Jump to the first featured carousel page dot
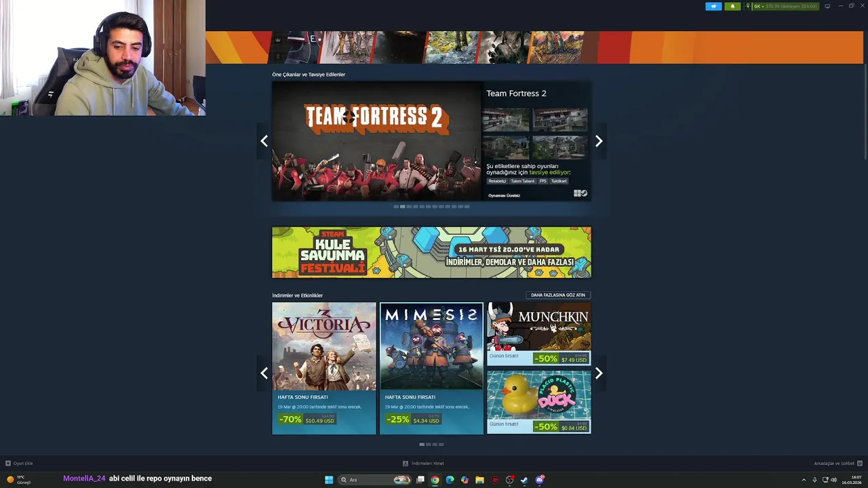 click(396, 207)
